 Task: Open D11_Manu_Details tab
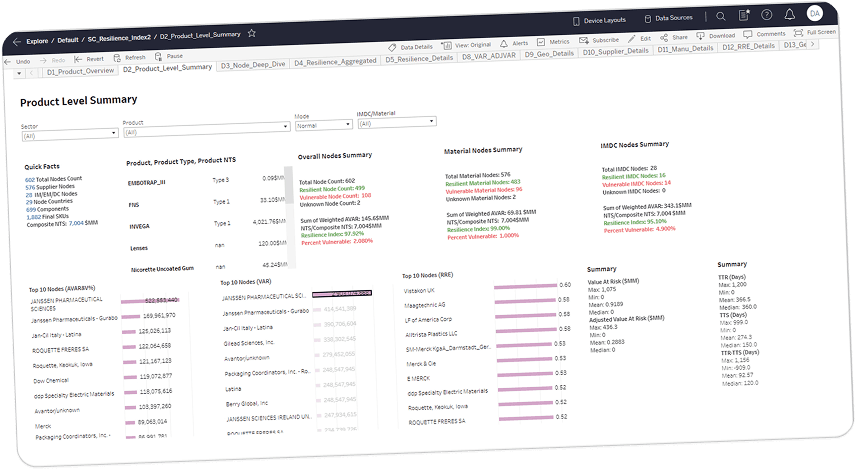point(685,49)
